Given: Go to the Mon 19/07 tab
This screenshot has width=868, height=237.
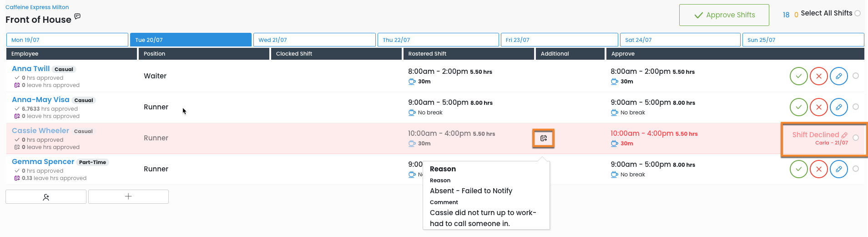Looking at the screenshot, I should pyautogui.click(x=67, y=40).
